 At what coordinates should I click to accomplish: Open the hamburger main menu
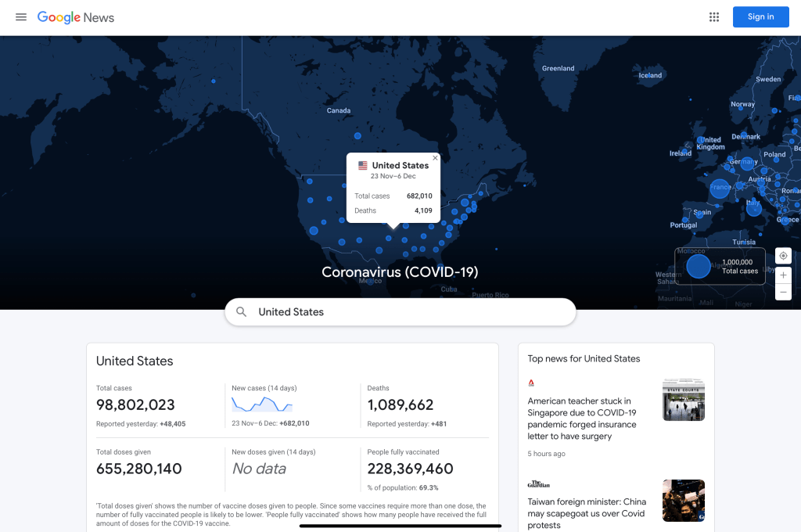(x=21, y=17)
